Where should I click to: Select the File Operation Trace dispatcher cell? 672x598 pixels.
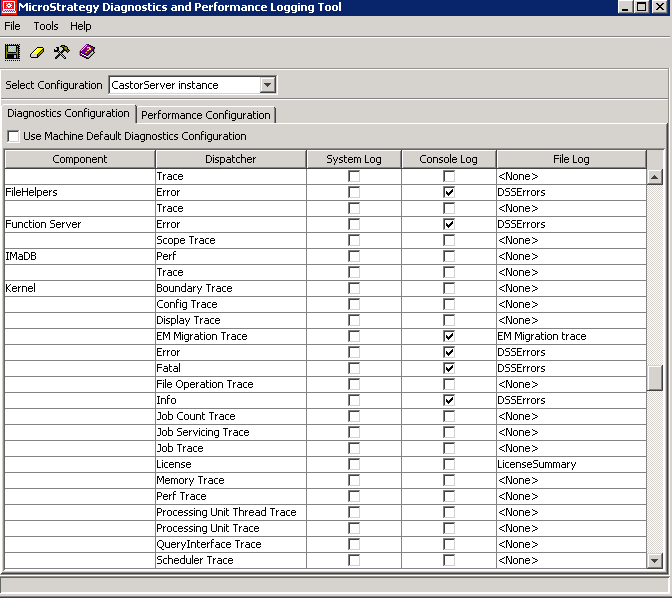231,384
